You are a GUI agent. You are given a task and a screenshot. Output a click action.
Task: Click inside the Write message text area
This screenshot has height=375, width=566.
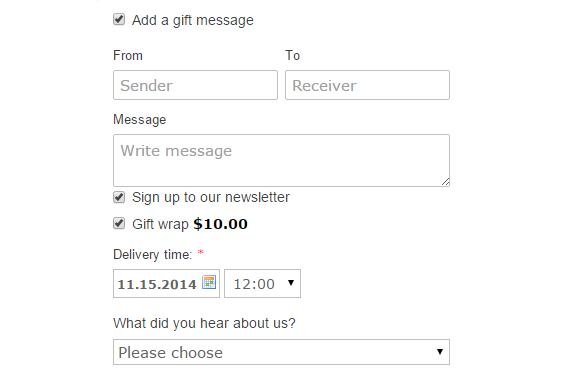click(281, 161)
